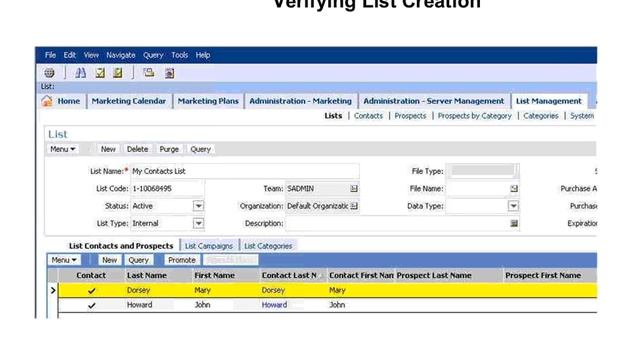Screen dimensions: 640x360
Task: Open the Contacts sub-view link
Action: (x=368, y=116)
